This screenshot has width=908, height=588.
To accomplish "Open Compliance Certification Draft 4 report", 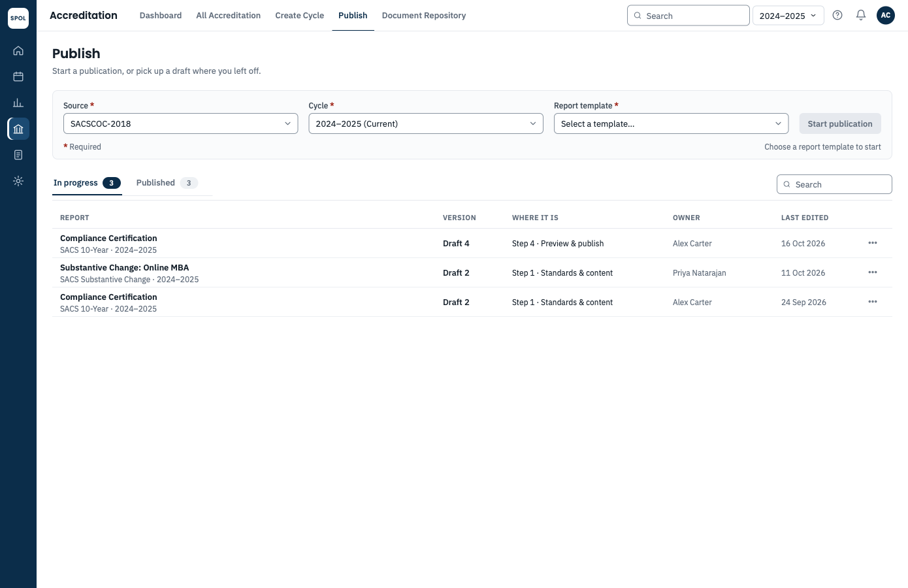I will tap(108, 238).
